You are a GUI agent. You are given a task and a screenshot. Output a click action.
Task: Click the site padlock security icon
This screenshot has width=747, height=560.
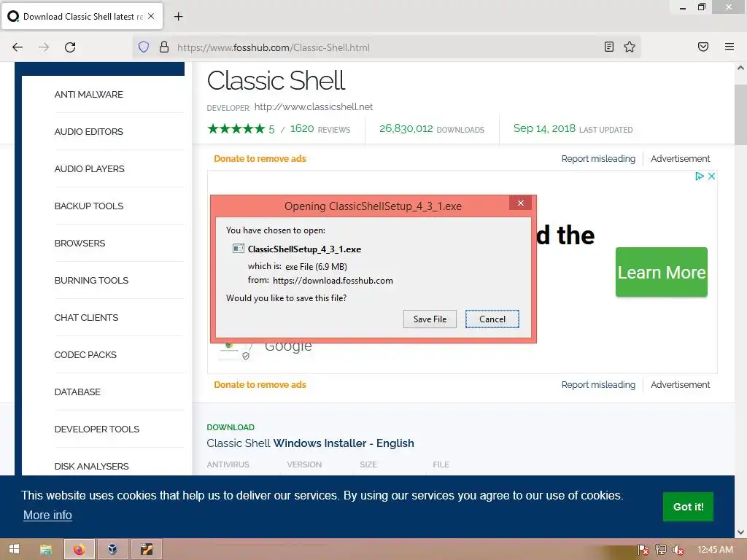(x=164, y=47)
